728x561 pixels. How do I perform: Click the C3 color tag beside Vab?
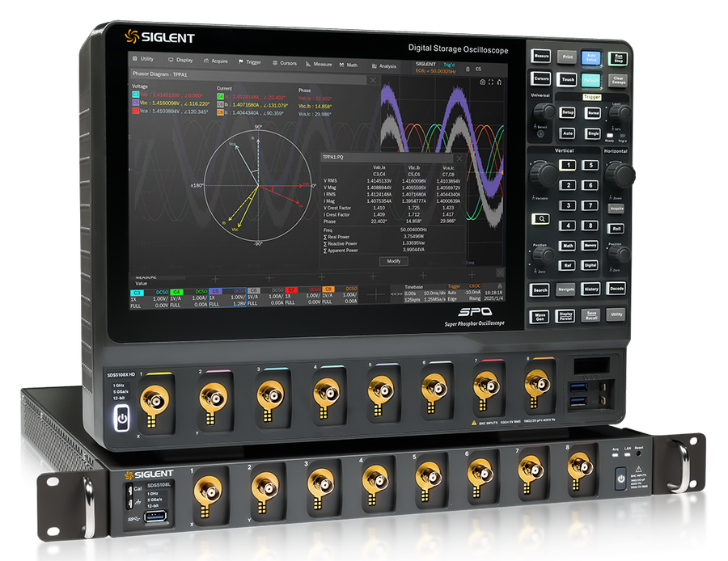click(136, 95)
